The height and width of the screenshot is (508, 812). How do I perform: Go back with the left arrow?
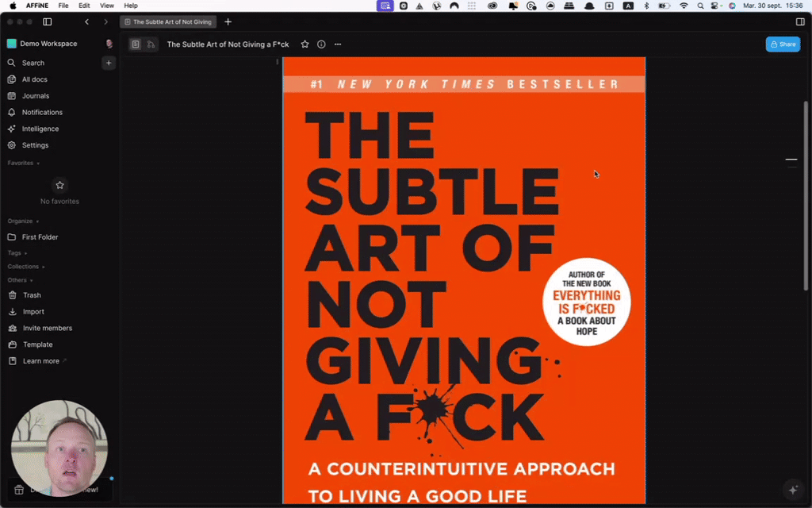click(87, 21)
